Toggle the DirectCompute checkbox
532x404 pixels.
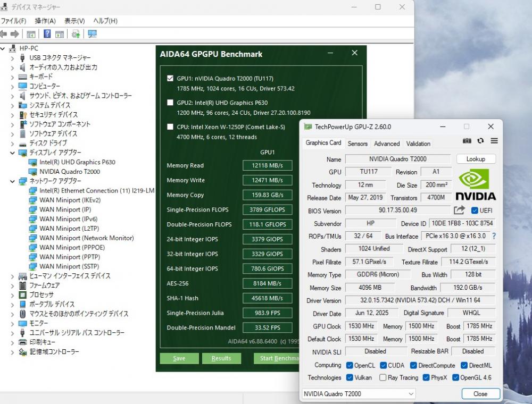(413, 365)
